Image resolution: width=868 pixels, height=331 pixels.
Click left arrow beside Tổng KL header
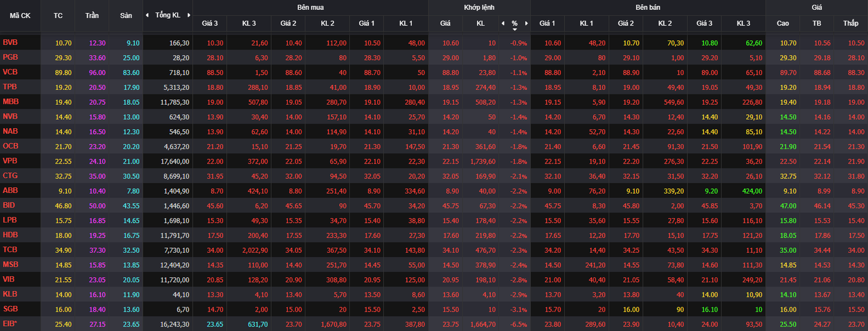point(147,15)
